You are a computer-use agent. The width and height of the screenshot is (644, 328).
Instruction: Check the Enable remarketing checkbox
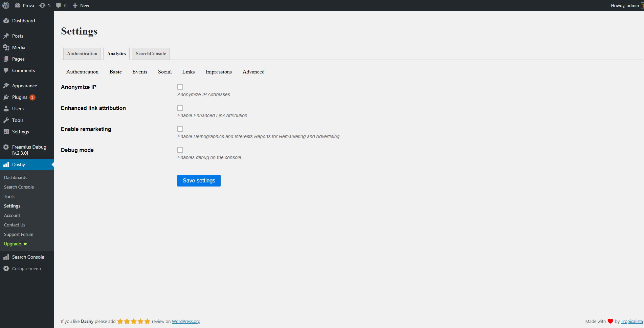coord(180,129)
